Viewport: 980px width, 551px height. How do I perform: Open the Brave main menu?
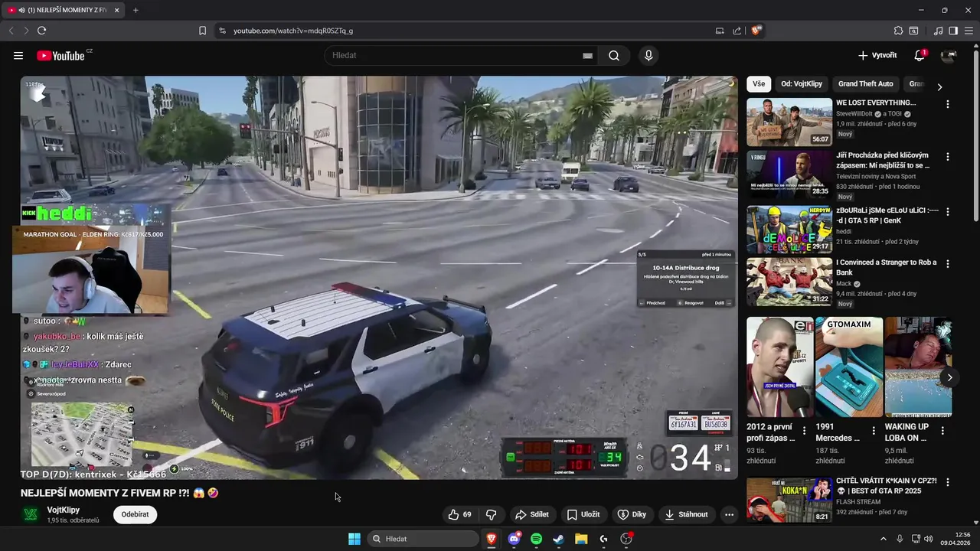click(969, 31)
